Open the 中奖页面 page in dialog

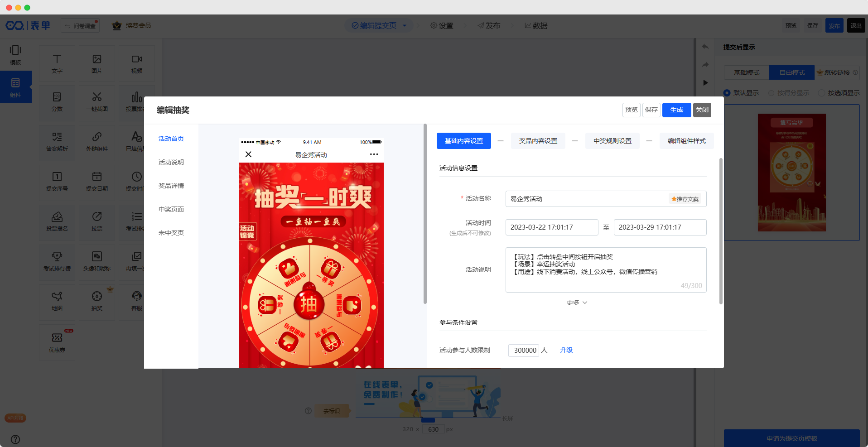(x=171, y=209)
